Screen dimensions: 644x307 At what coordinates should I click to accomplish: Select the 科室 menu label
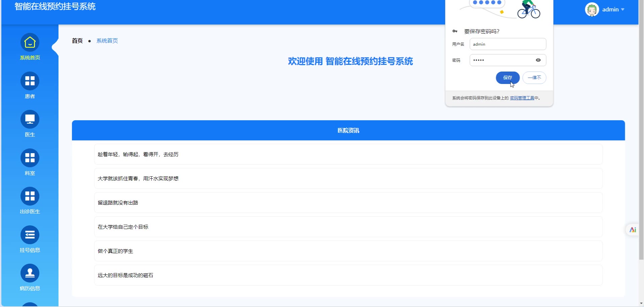pyautogui.click(x=30, y=173)
